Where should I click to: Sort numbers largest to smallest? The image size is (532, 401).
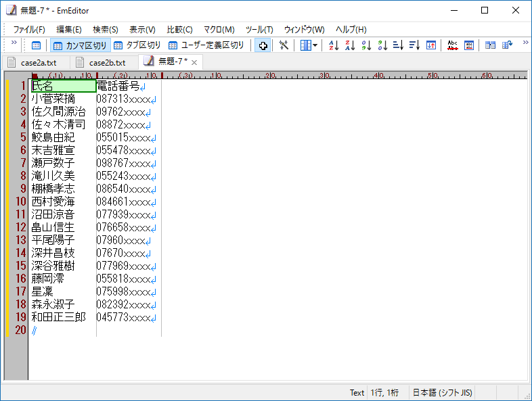pos(382,45)
